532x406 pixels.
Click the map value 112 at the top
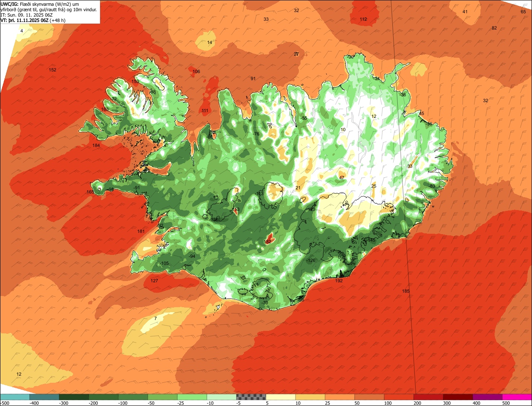(363, 19)
